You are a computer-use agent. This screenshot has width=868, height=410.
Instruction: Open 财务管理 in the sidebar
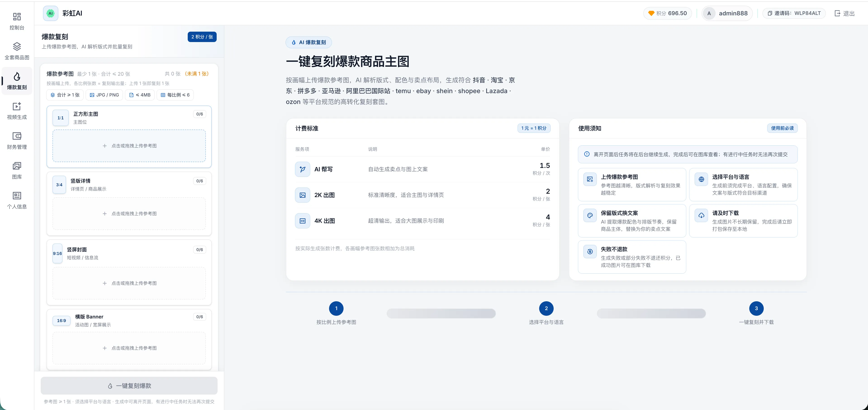click(x=17, y=141)
